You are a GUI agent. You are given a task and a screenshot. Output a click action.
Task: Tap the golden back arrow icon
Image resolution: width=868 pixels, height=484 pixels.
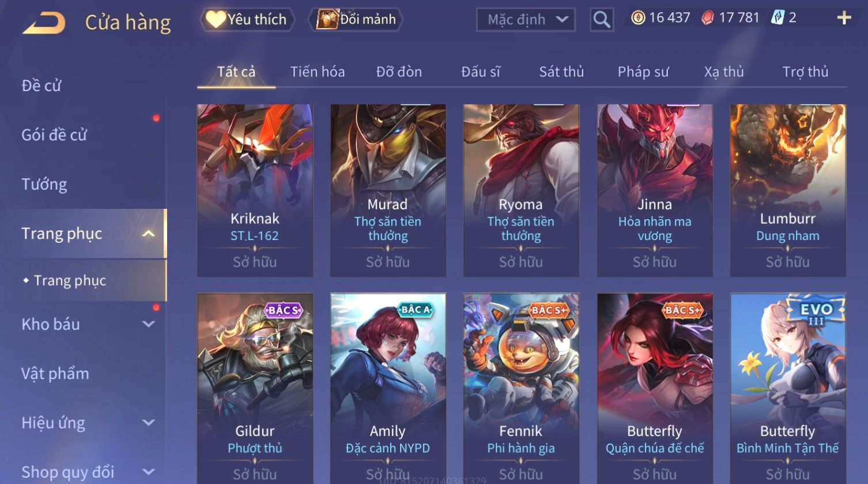[44, 23]
